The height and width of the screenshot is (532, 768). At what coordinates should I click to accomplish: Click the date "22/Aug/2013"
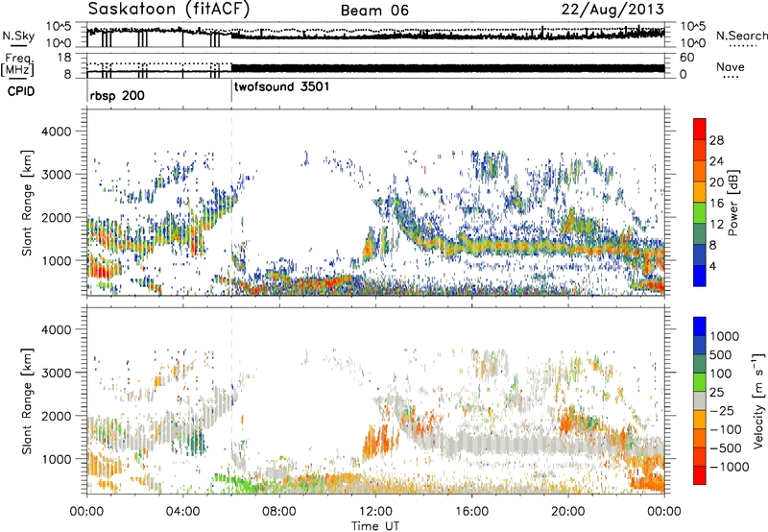(612, 9)
